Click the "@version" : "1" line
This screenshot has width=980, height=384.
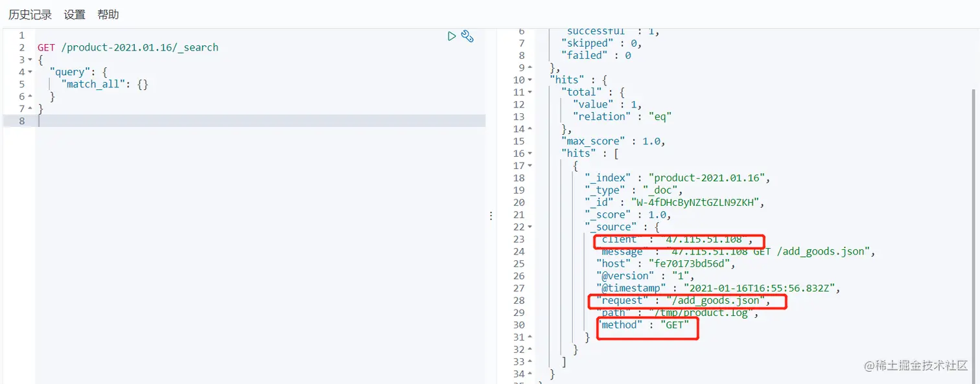[x=646, y=277]
